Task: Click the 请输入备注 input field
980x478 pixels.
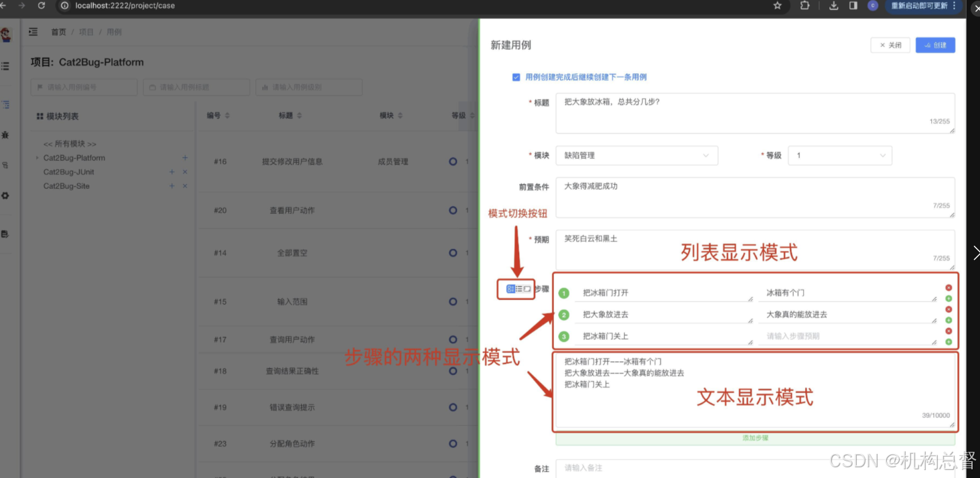Action: (755, 468)
